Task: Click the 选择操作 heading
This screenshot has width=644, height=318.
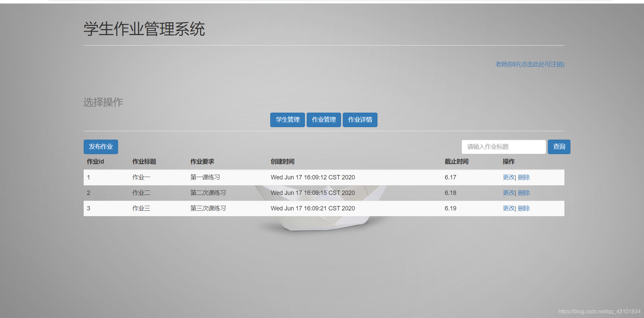Action: click(x=103, y=102)
